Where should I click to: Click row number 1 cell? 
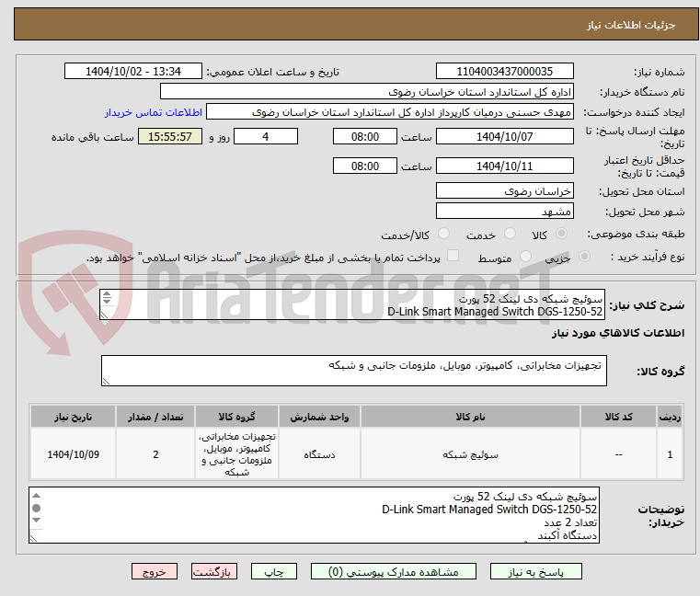670,454
